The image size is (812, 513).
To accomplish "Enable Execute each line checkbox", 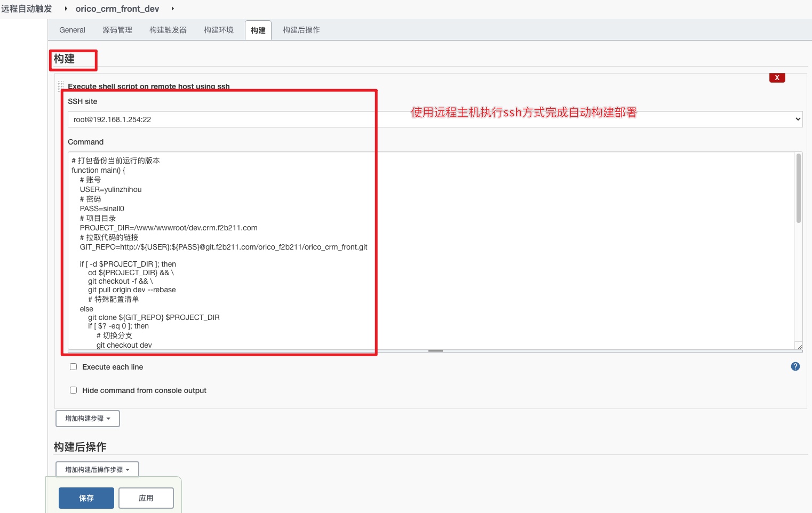I will tap(74, 367).
